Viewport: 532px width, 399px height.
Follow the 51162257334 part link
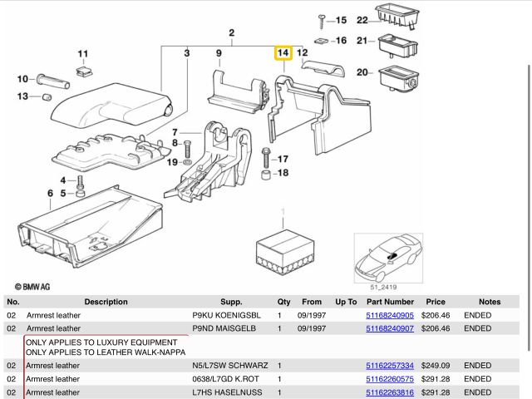click(x=390, y=366)
